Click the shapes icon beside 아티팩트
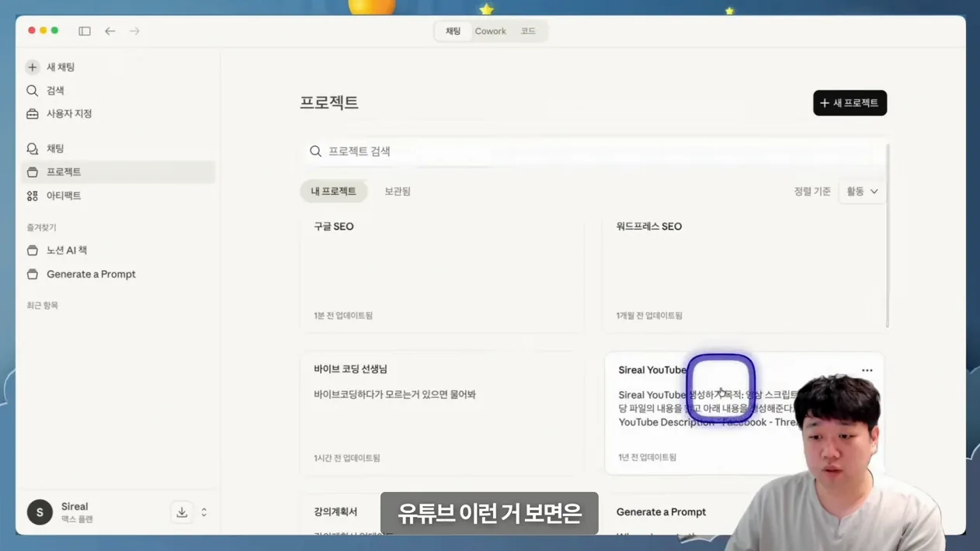Viewport: 980px width, 551px height. (x=33, y=196)
